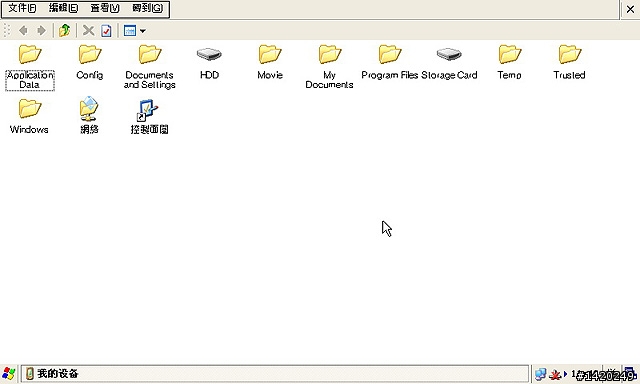640x384 pixels.
Task: Close the explorer window
Action: pyautogui.click(x=630, y=9)
